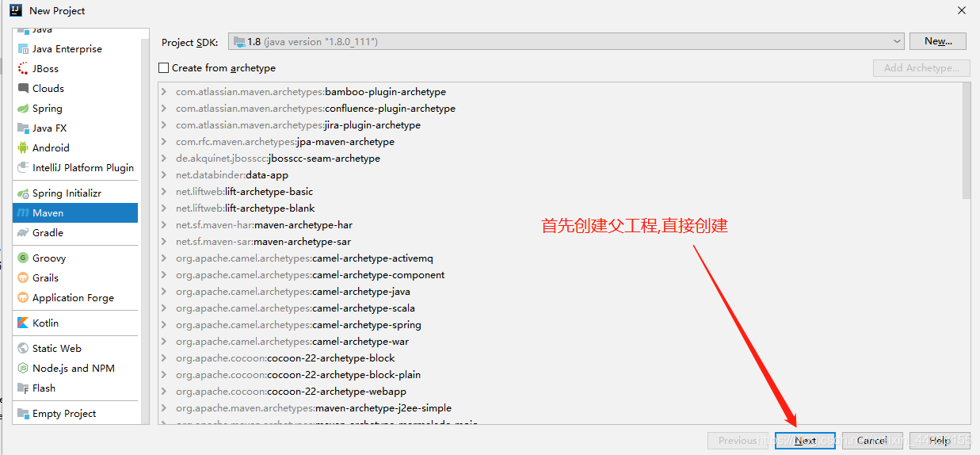Screen dimensions: 980x455
Task: Expand jbosscc-seam-archetype entry
Action: pos(164,159)
